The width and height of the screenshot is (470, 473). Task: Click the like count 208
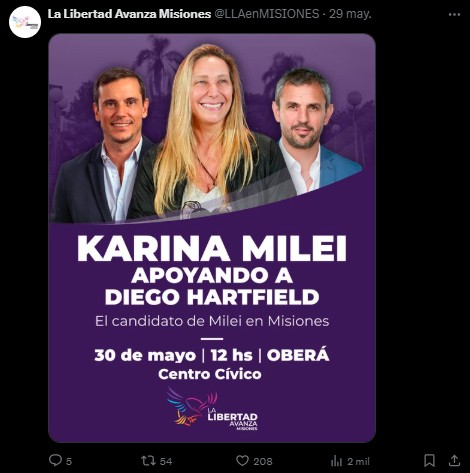[263, 461]
